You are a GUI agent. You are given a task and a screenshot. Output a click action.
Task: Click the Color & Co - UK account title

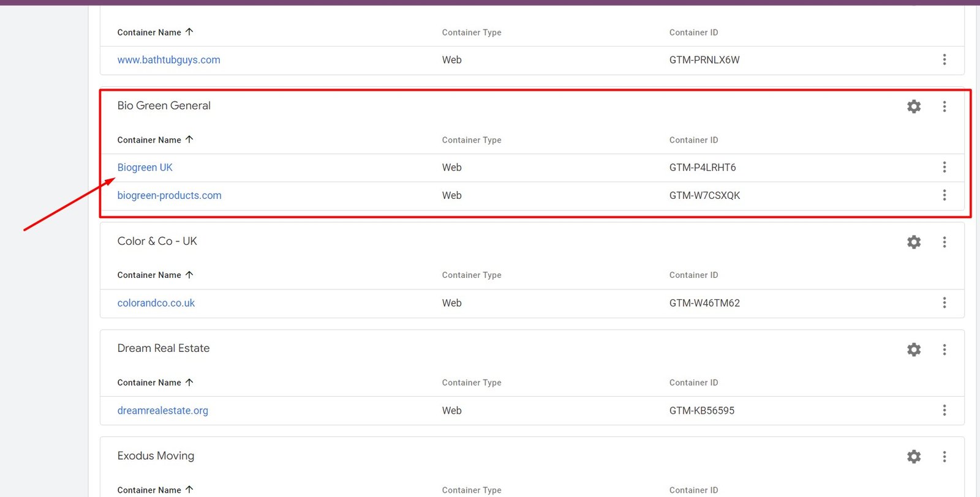157,241
